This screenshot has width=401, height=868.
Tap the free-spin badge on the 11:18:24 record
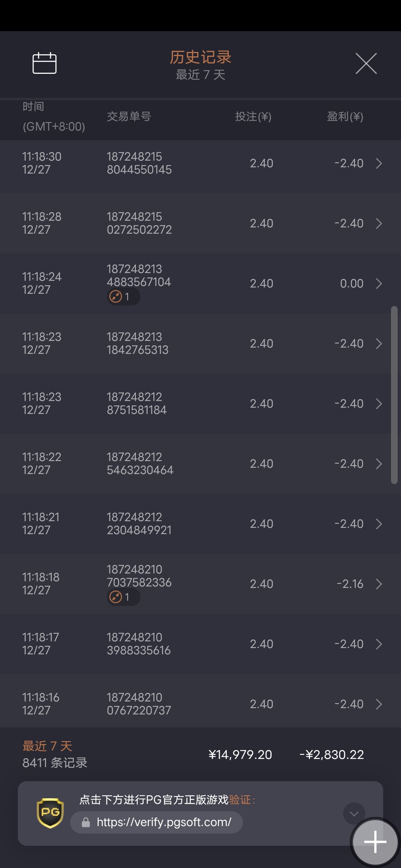123,297
